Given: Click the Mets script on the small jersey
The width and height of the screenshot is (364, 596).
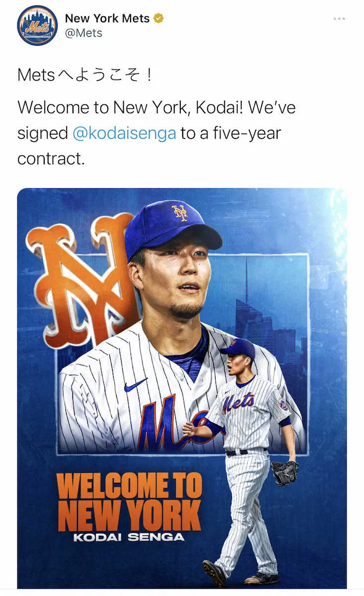Looking at the screenshot, I should pyautogui.click(x=239, y=403).
